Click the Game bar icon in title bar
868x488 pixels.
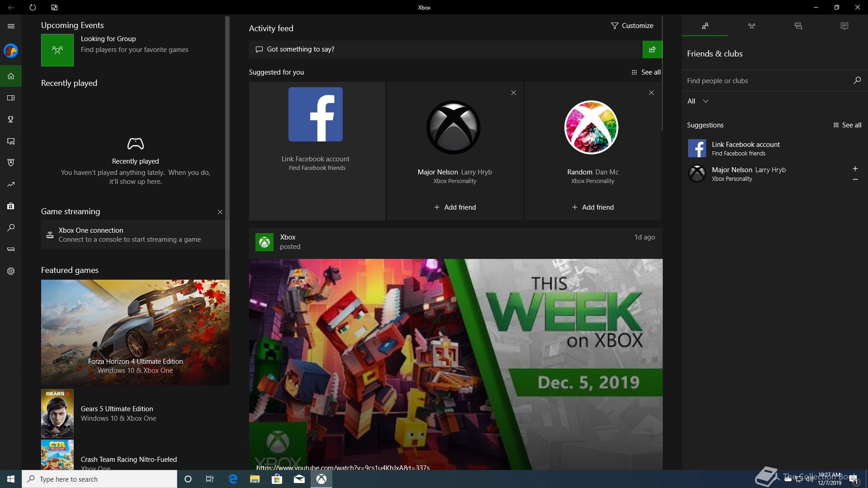coord(54,7)
